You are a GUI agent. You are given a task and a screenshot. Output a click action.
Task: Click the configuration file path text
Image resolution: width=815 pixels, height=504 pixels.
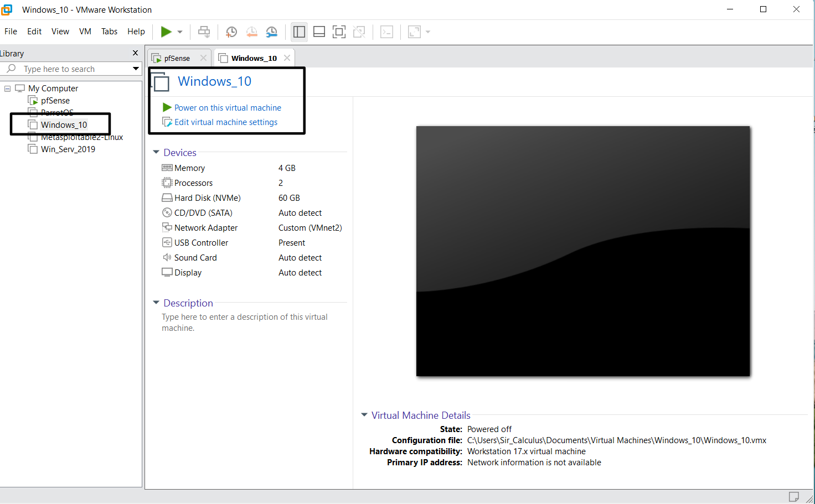tap(617, 440)
